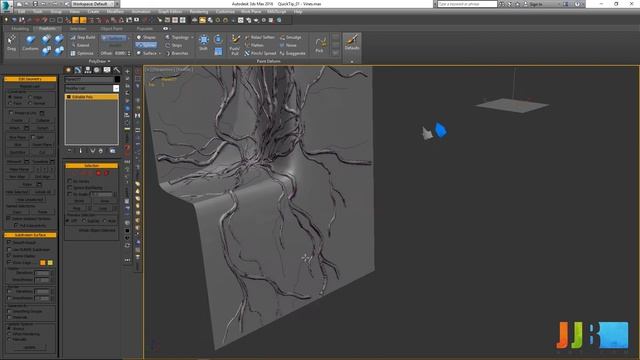The image size is (640, 360).
Task: Collapse the Subdivision Surface rollout
Action: tap(30, 235)
